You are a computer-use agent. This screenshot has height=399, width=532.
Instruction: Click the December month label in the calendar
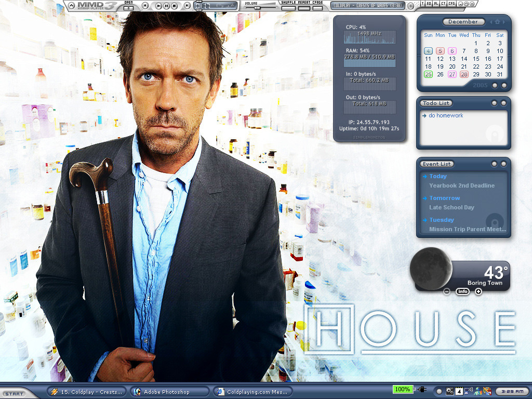(x=463, y=22)
